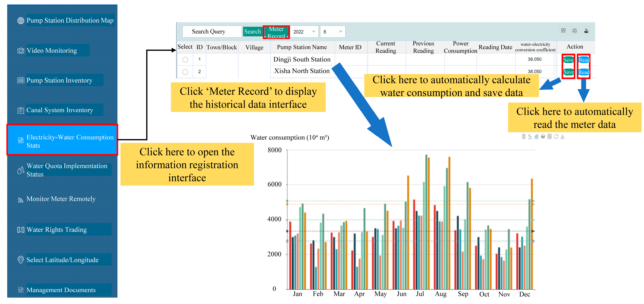
Task: Go to Water Rights Trading menu item
Action: click(x=56, y=230)
